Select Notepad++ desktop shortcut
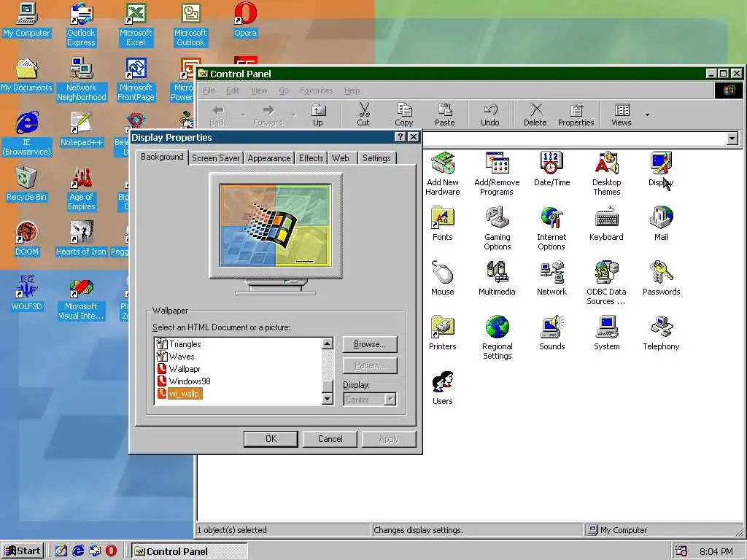Image resolution: width=747 pixels, height=560 pixels. 81,129
